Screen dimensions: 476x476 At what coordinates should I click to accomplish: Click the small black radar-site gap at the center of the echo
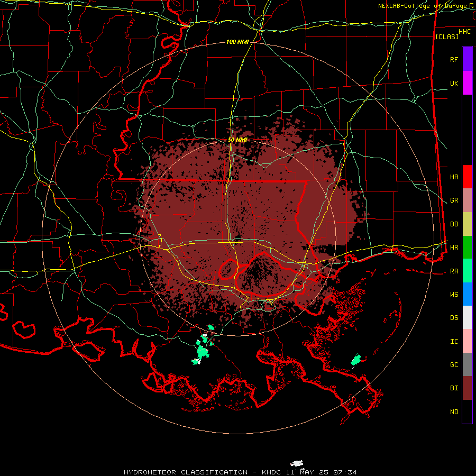coord(237,239)
